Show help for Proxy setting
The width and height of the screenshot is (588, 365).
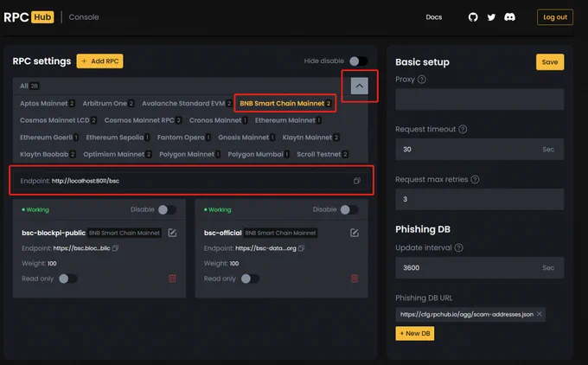pos(422,80)
